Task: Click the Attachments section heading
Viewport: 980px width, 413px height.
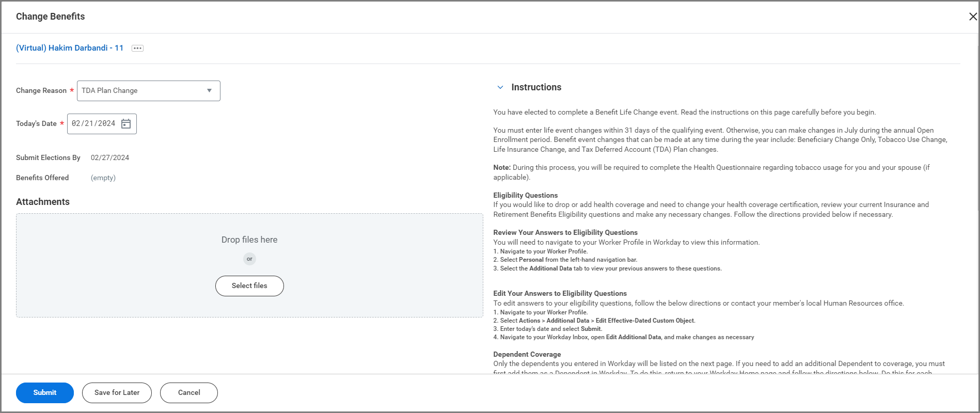Action: point(43,202)
